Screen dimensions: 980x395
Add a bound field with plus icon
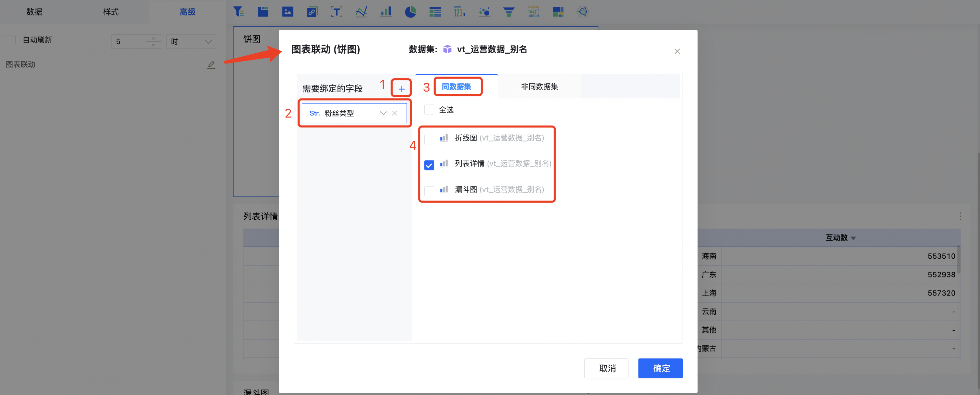pos(401,89)
